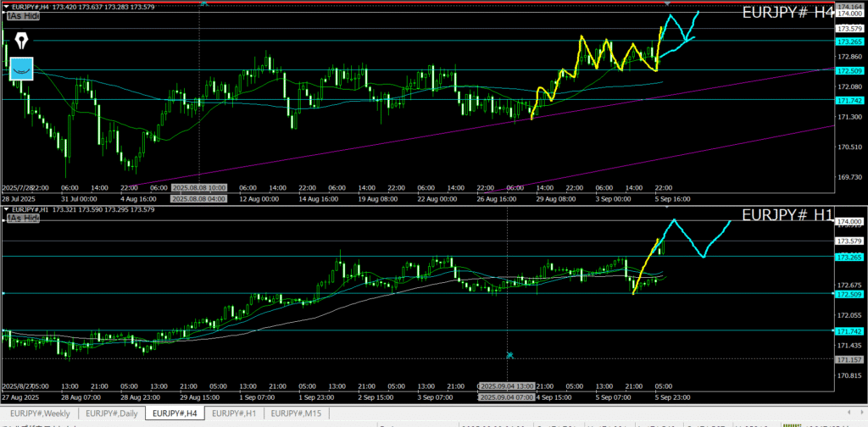Click the 5 Sep 23:00 date on the H1 time axis

point(673,397)
